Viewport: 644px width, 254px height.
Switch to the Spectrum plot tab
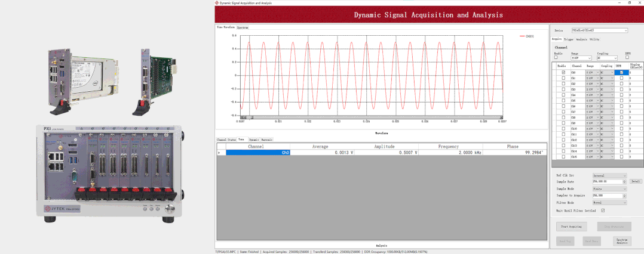pyautogui.click(x=243, y=27)
